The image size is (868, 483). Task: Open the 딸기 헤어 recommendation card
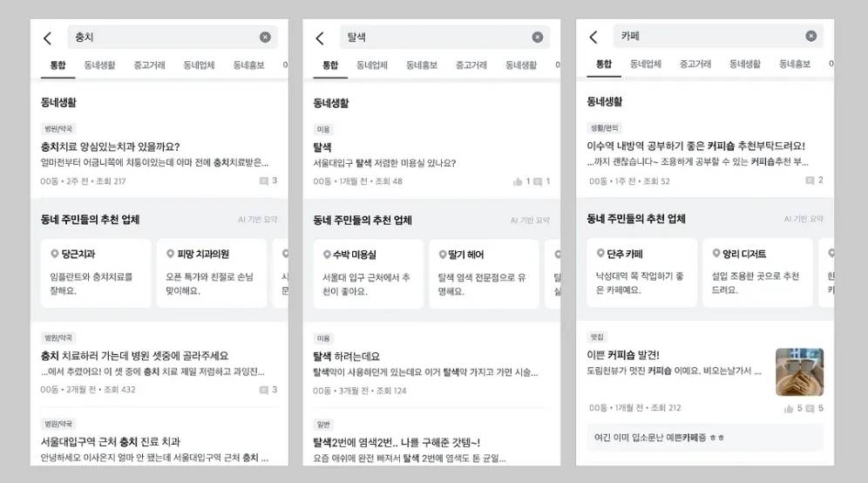pos(484,274)
